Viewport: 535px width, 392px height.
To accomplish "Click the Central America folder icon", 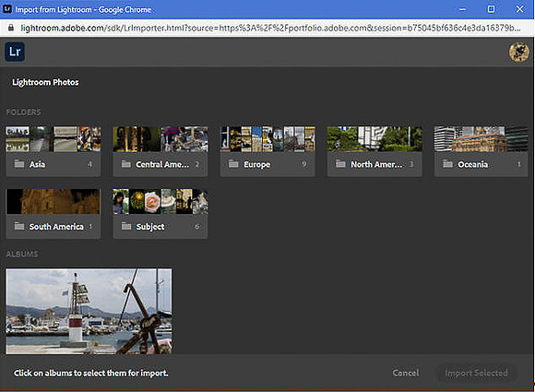I will 126,164.
